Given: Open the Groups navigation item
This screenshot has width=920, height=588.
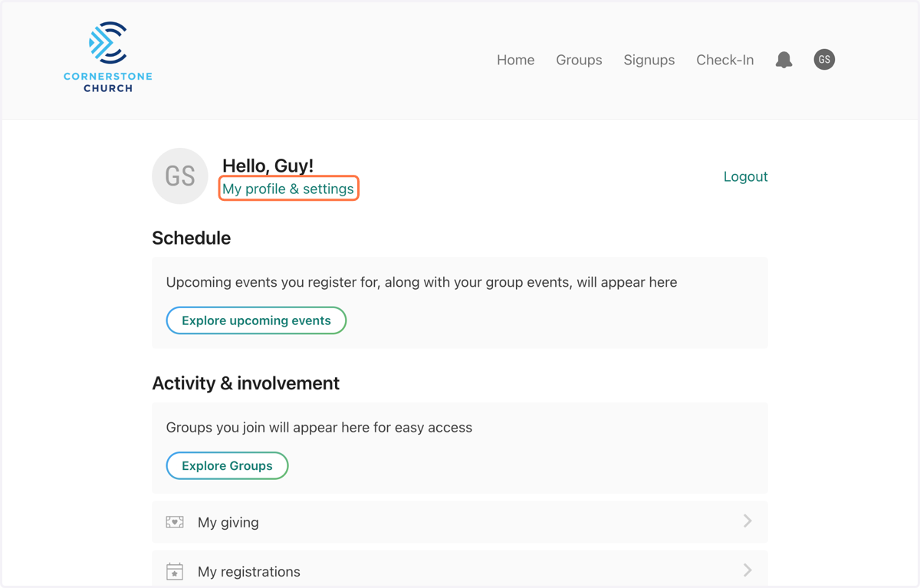Looking at the screenshot, I should pyautogui.click(x=579, y=60).
